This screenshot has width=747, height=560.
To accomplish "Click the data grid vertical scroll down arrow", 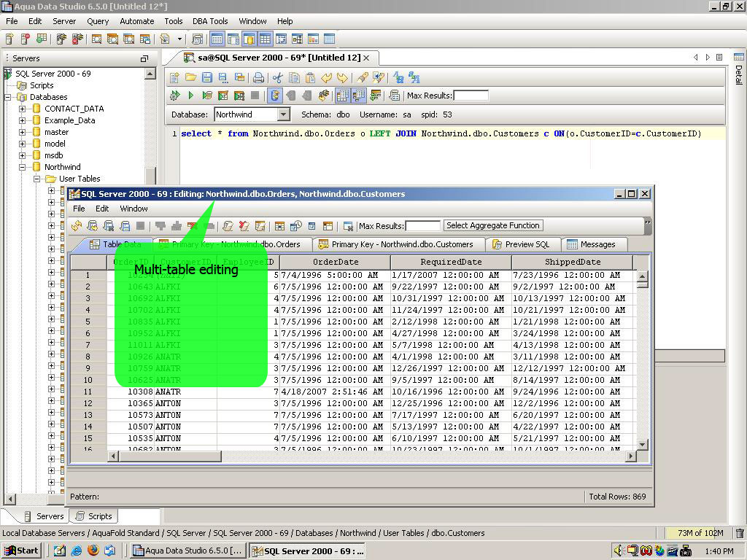I will [x=642, y=445].
